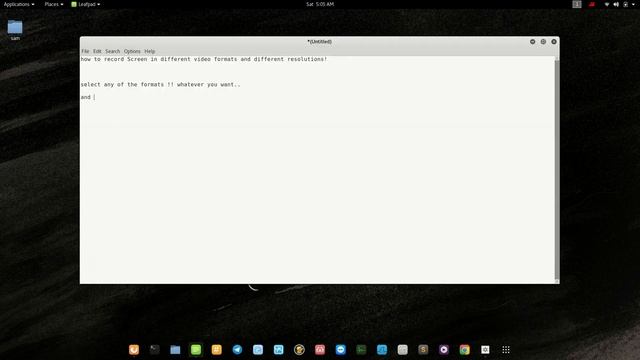Open the File menu in Leafpad
Screen dimensions: 640x360
[85, 51]
